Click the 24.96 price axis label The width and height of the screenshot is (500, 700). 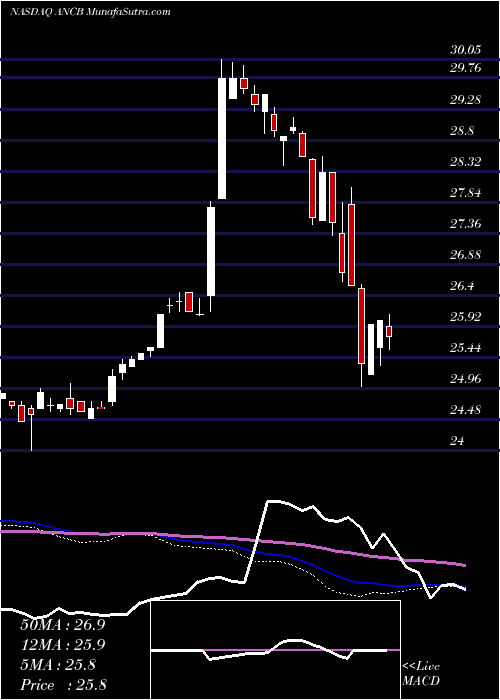pyautogui.click(x=465, y=379)
